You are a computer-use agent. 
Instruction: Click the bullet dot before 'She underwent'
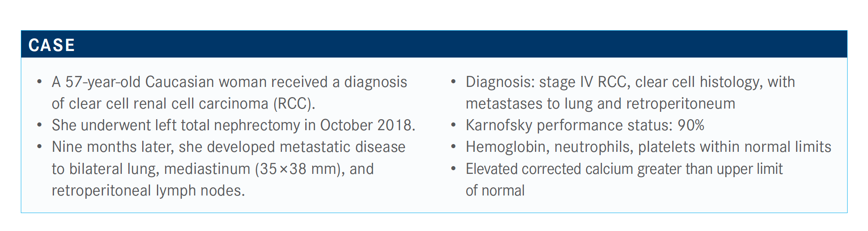[x=39, y=125]
